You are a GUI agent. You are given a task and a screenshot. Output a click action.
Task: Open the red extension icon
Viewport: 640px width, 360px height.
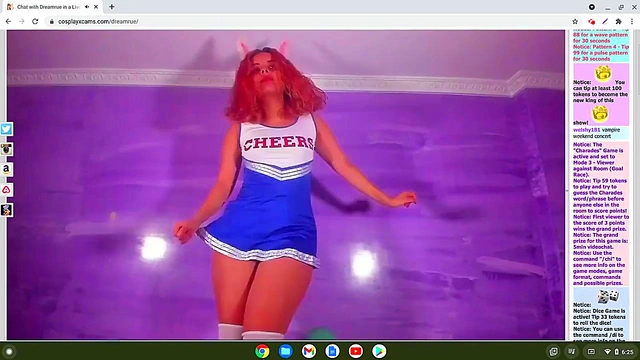click(591, 21)
